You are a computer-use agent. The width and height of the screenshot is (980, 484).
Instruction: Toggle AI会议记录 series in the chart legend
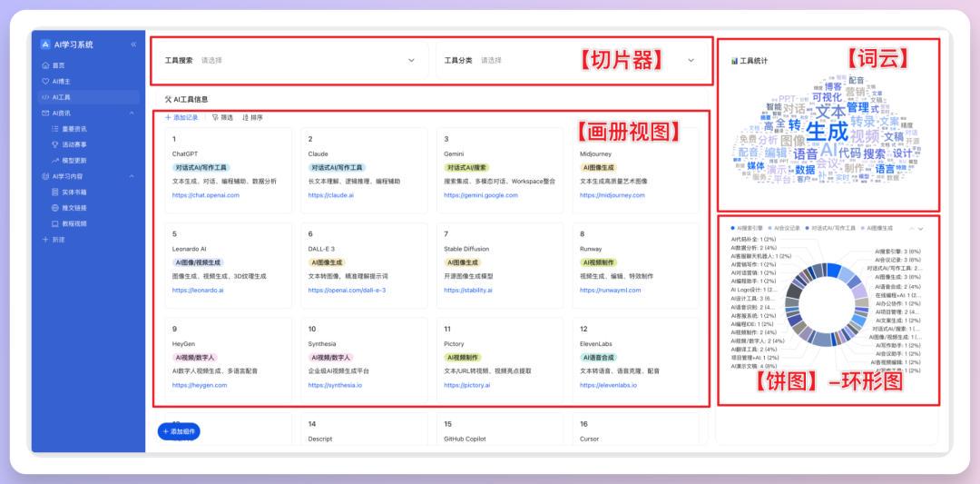(x=783, y=229)
